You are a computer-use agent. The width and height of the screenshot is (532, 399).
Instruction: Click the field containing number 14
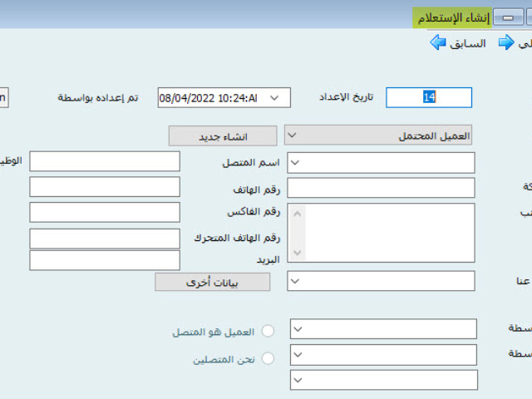pyautogui.click(x=429, y=98)
